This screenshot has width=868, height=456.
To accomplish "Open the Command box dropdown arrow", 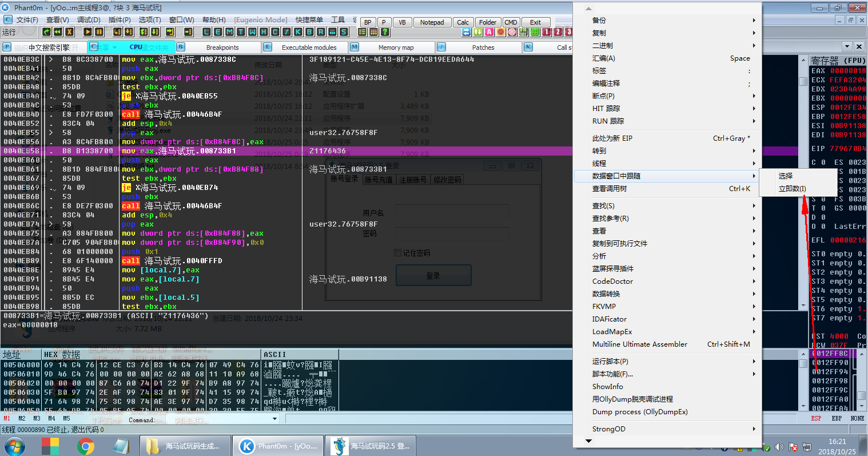I will 274,419.
